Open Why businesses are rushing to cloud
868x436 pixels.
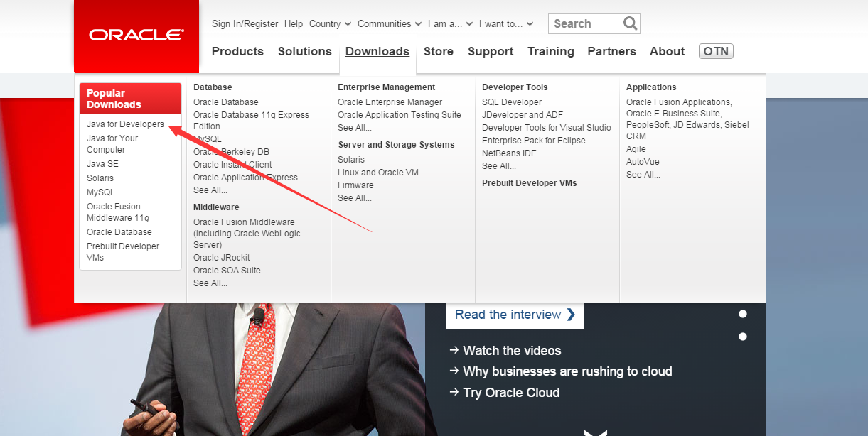pyautogui.click(x=561, y=371)
